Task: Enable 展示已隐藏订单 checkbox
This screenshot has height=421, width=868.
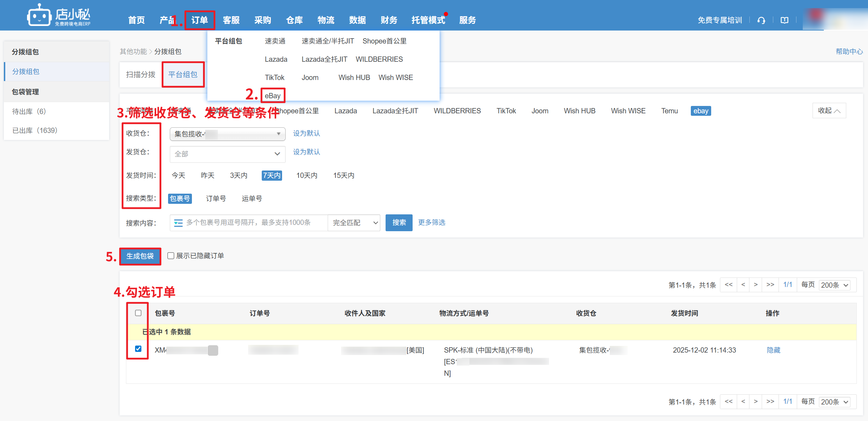Action: point(171,256)
